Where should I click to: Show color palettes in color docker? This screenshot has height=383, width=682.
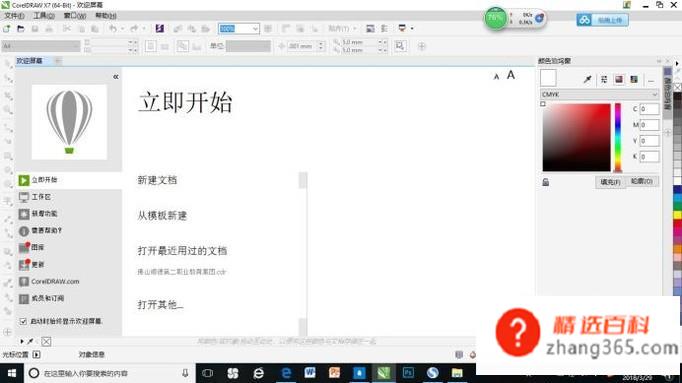pos(634,79)
